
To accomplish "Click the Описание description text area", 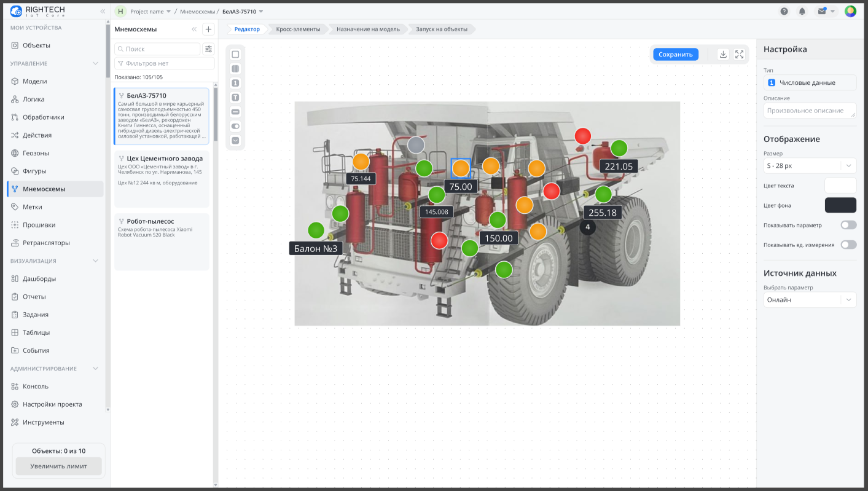I will [810, 111].
